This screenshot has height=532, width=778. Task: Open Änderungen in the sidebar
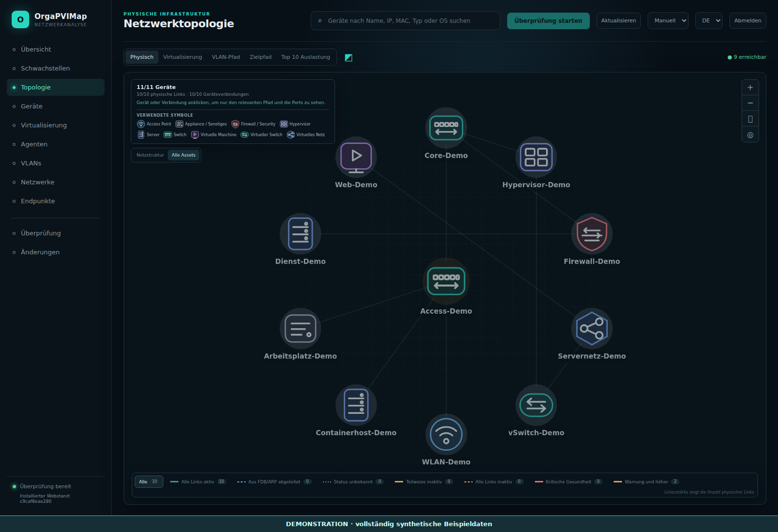55,252
